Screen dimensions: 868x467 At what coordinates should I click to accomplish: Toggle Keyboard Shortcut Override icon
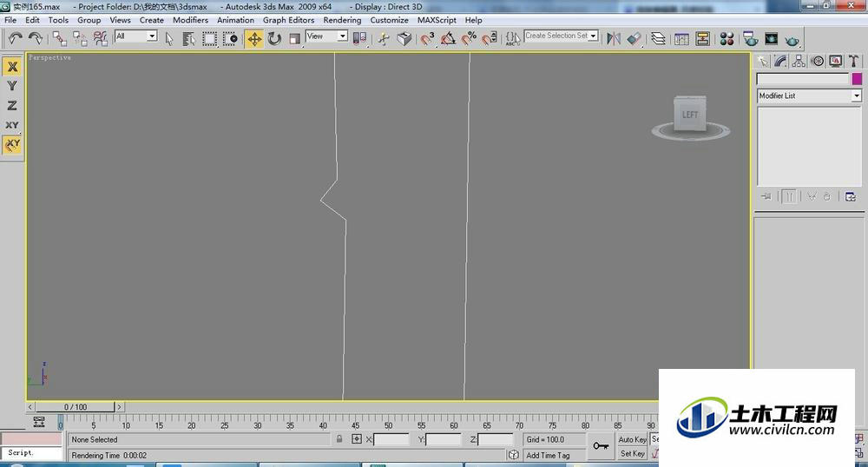coord(404,38)
